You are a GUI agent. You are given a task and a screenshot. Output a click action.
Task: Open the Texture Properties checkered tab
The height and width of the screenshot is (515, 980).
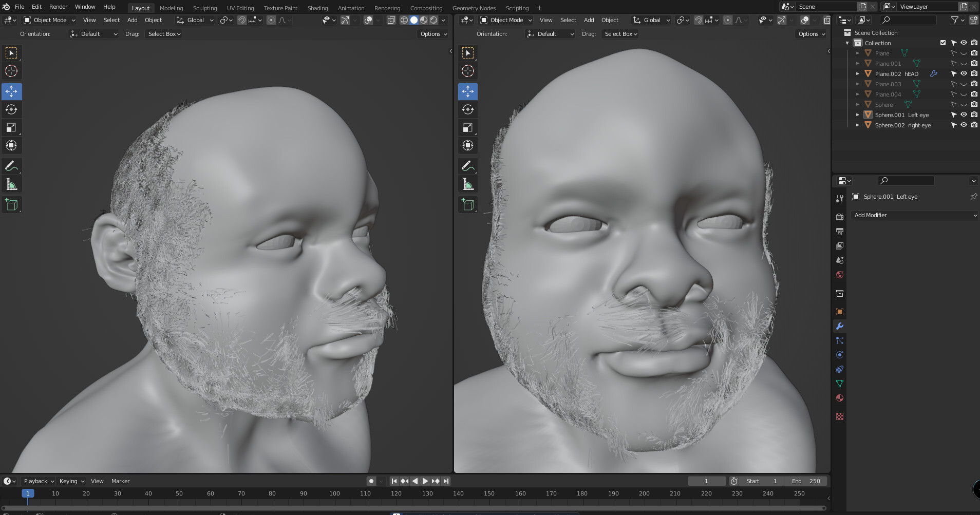(840, 416)
